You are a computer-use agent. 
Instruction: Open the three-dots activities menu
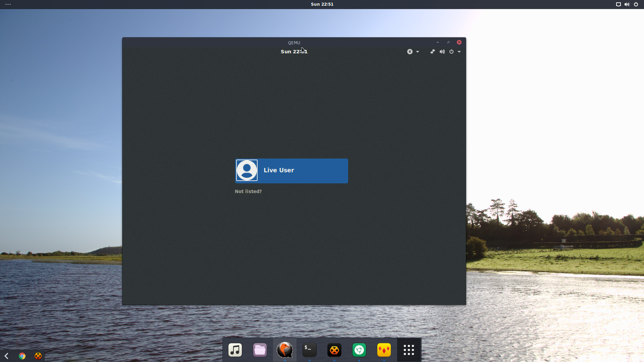8,4
